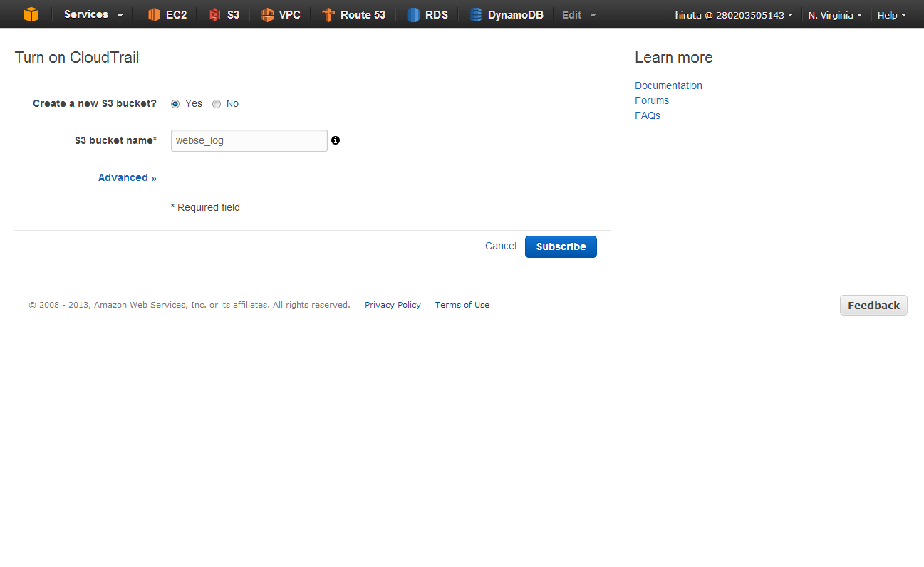
Task: Open the S3 service shortcut
Action: pos(224,14)
